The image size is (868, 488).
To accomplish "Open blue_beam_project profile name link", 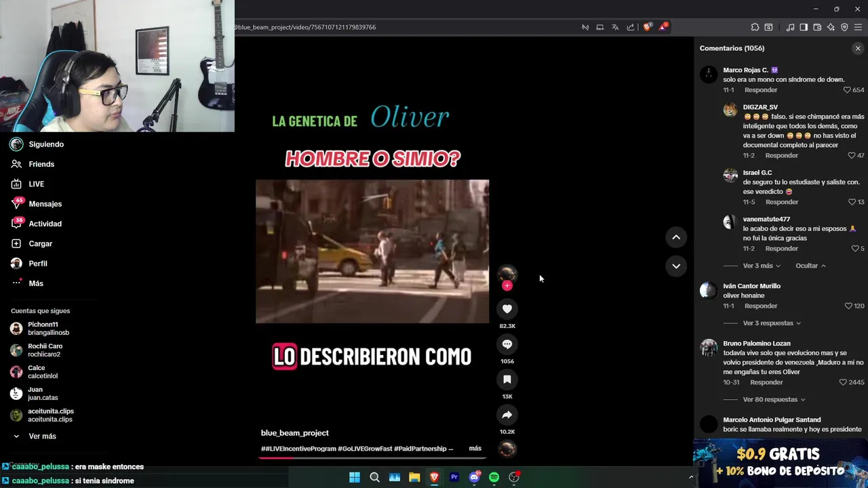I will pos(294,433).
